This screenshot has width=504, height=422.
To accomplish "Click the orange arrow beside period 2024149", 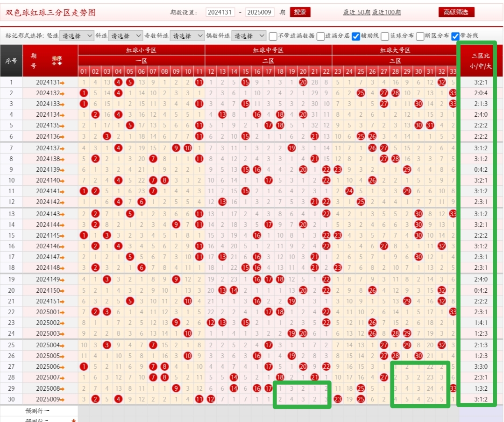I will click(x=62, y=280).
